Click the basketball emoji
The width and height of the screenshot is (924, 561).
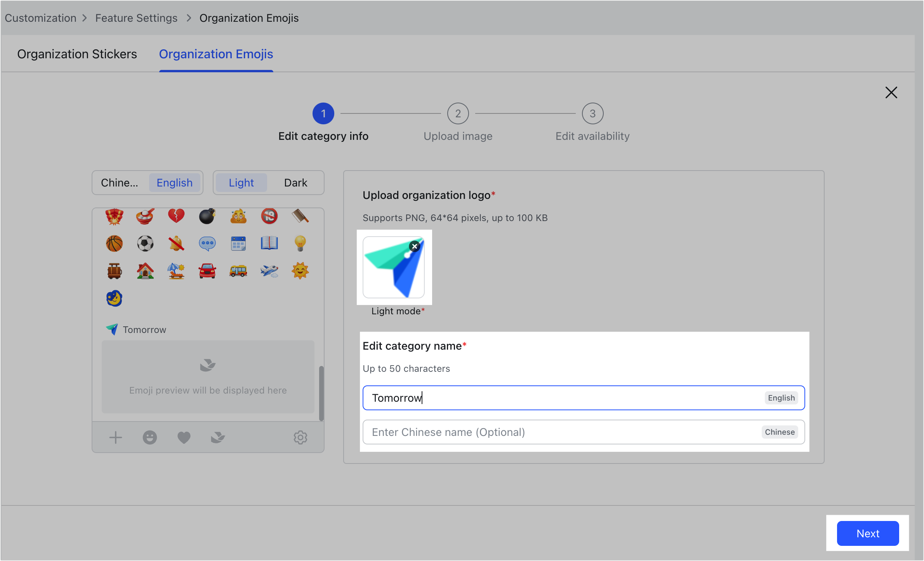[114, 244]
